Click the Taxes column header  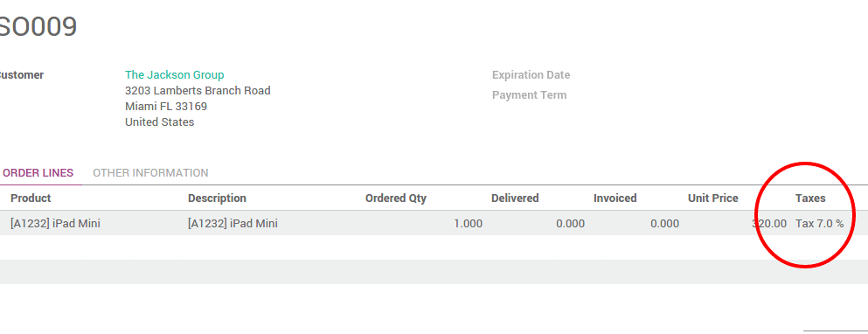(x=810, y=198)
